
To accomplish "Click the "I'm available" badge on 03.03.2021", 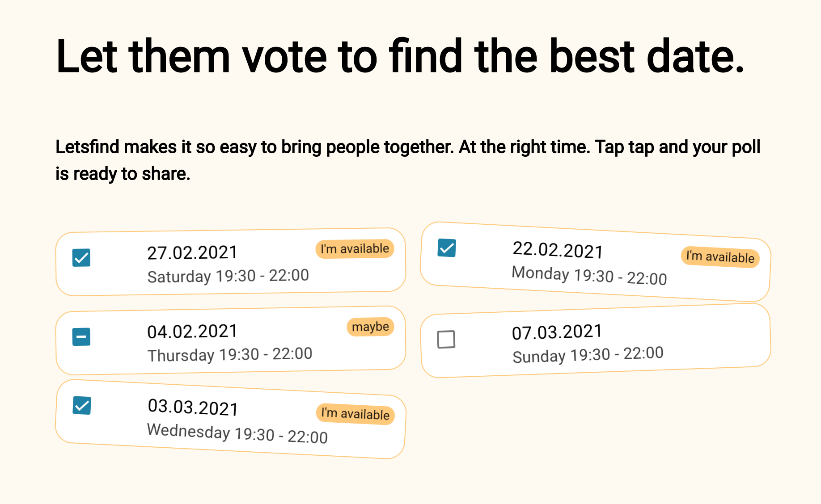I will (x=355, y=414).
